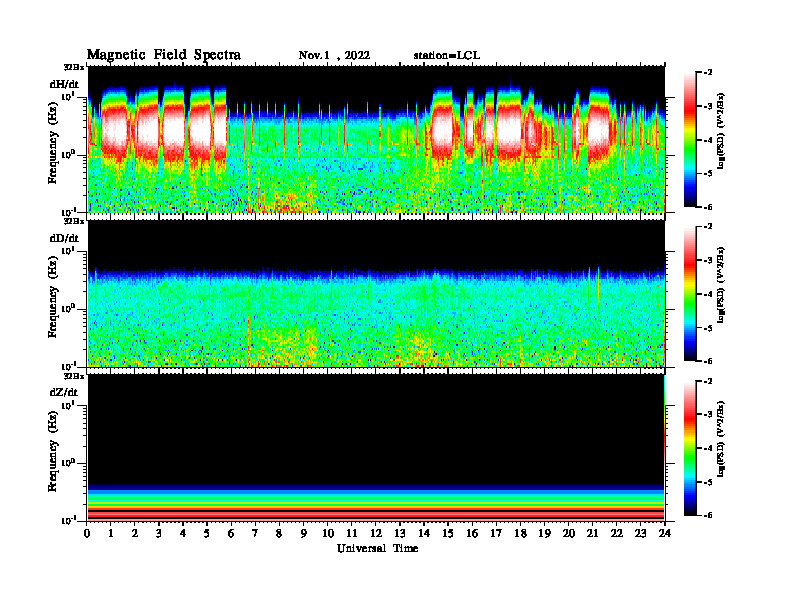The image size is (792, 612).
Task: Click hour 6 on the time axis
Action: (231, 533)
